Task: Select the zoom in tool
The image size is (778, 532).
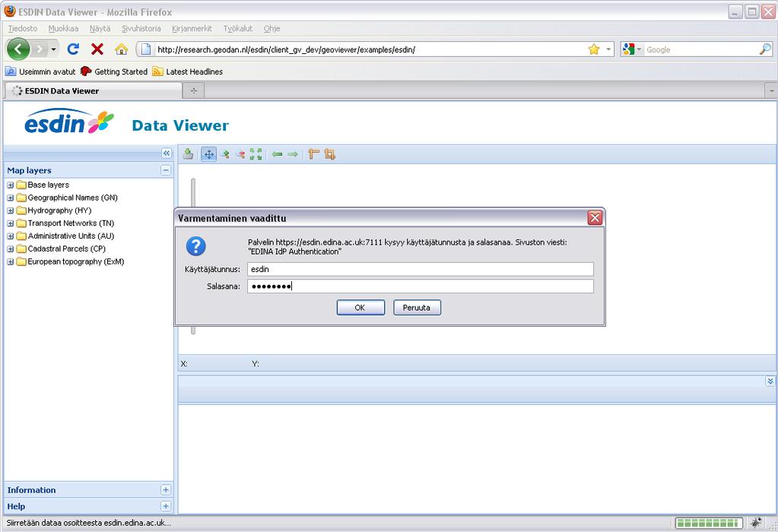Action: (x=225, y=154)
